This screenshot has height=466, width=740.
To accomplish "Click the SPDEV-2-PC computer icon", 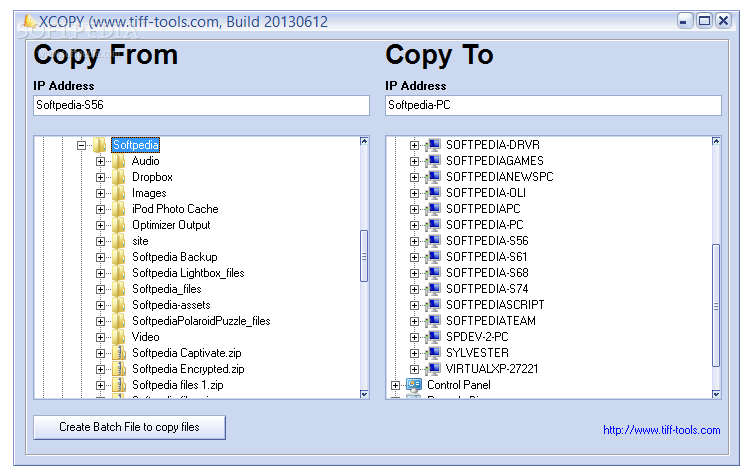I will point(433,337).
